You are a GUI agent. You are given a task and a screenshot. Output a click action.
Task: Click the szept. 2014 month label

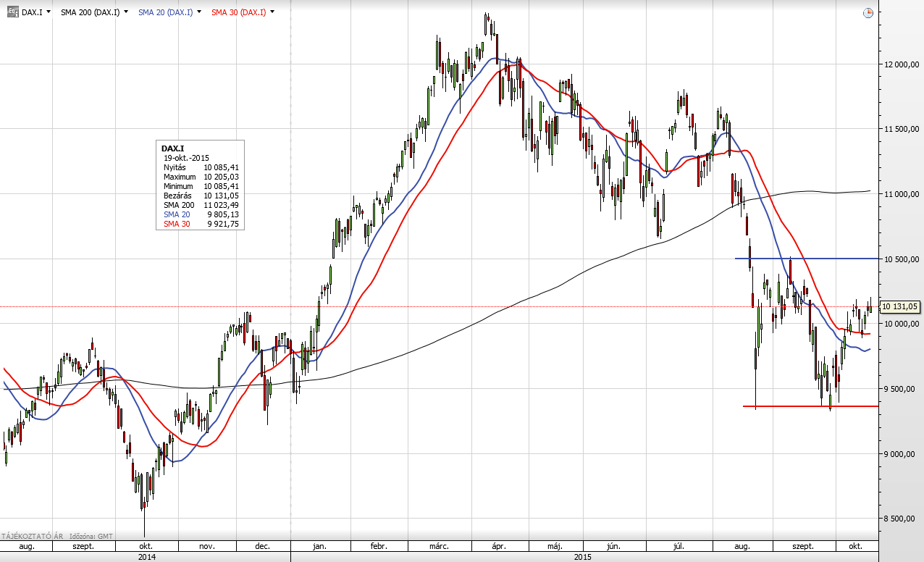click(x=83, y=546)
